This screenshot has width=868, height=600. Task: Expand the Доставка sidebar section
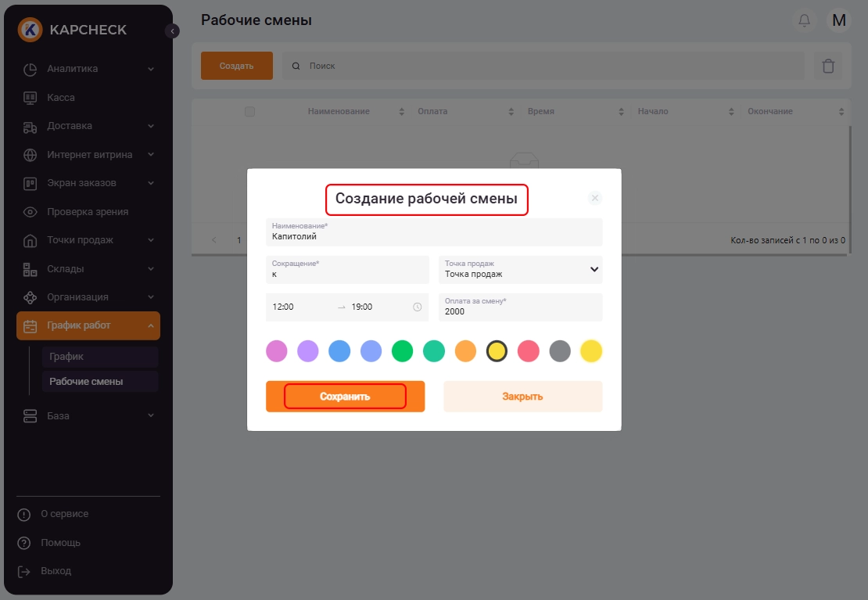[x=88, y=126]
